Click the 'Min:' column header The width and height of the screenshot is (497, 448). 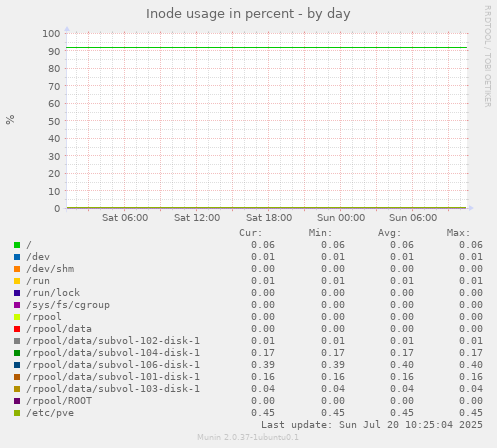[x=320, y=233]
